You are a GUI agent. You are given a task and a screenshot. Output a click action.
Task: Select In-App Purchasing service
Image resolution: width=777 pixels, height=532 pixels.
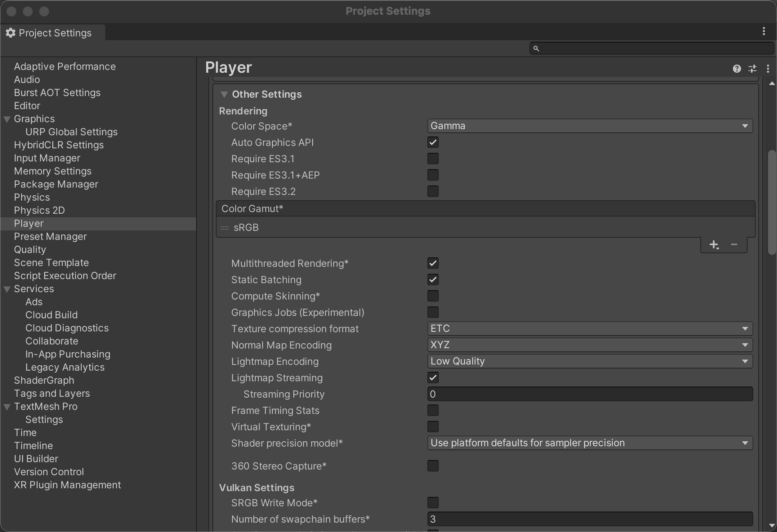68,354
